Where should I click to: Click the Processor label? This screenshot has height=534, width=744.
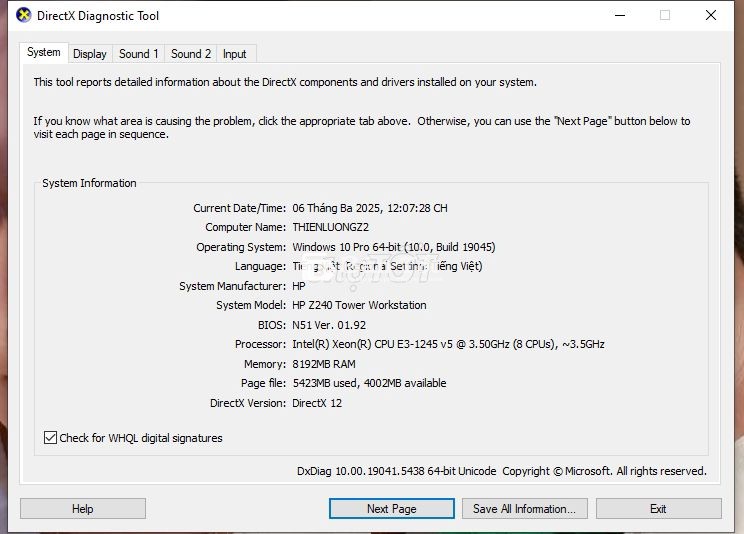pyautogui.click(x=260, y=344)
